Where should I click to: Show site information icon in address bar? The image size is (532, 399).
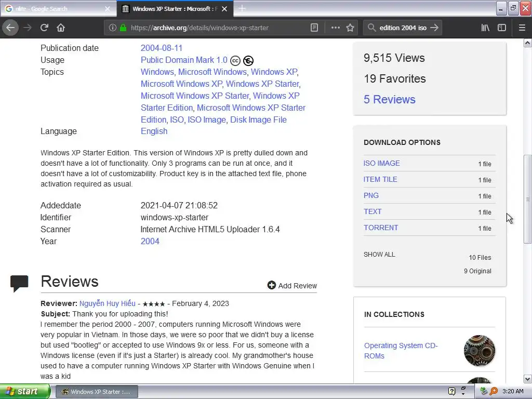tap(112, 28)
